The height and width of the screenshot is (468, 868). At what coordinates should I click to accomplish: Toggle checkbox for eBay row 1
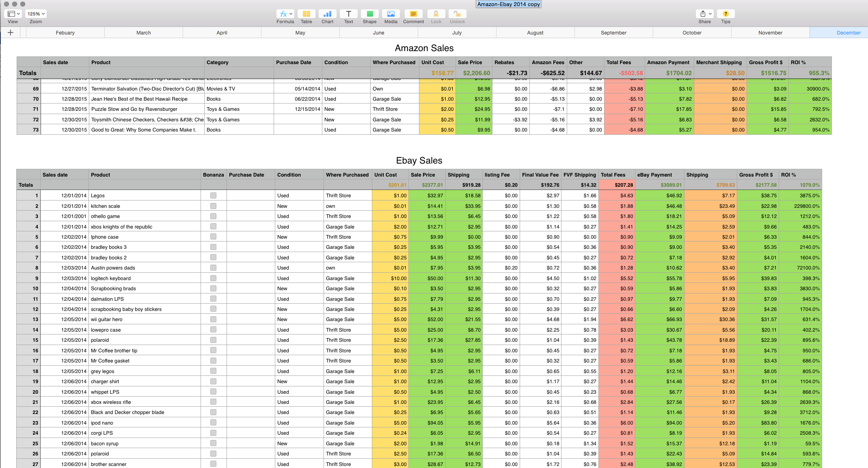tap(213, 195)
